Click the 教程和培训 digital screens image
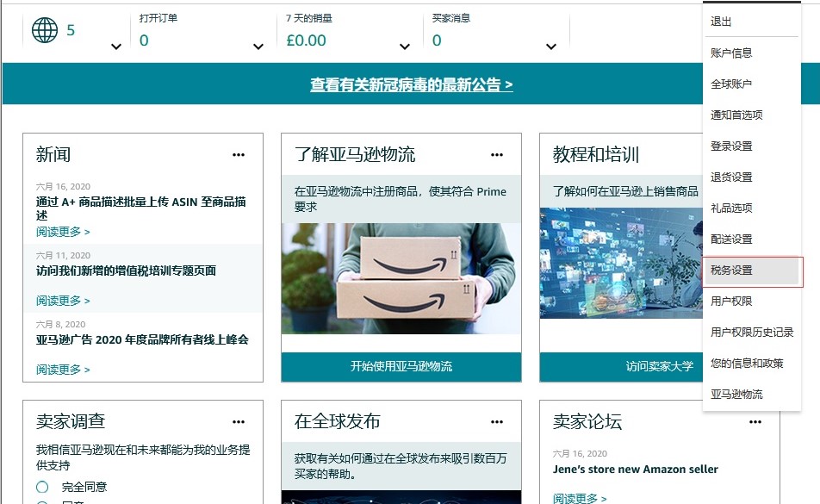Screen dimensions: 820x504 (x=621, y=263)
